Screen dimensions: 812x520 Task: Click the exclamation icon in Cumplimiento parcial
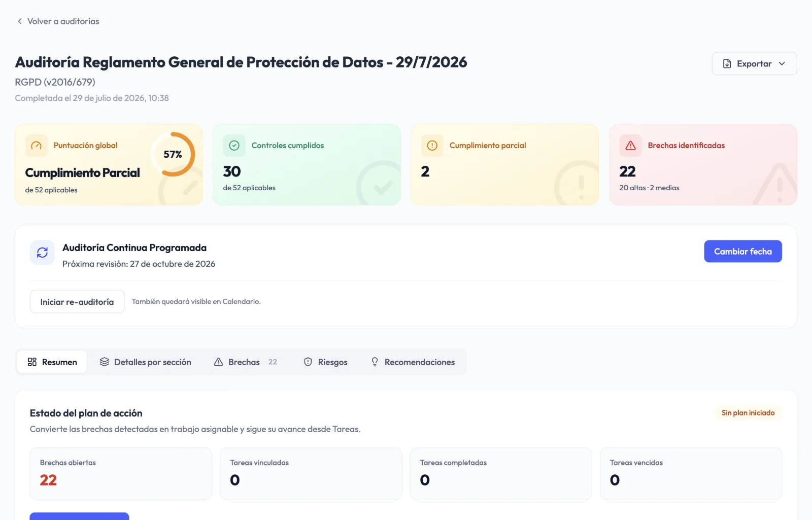(432, 146)
